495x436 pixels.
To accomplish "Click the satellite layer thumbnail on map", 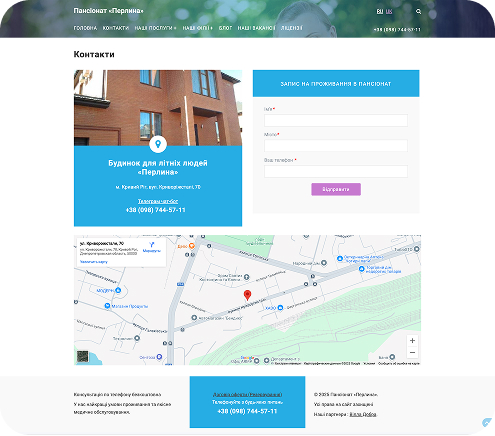I will [82, 356].
